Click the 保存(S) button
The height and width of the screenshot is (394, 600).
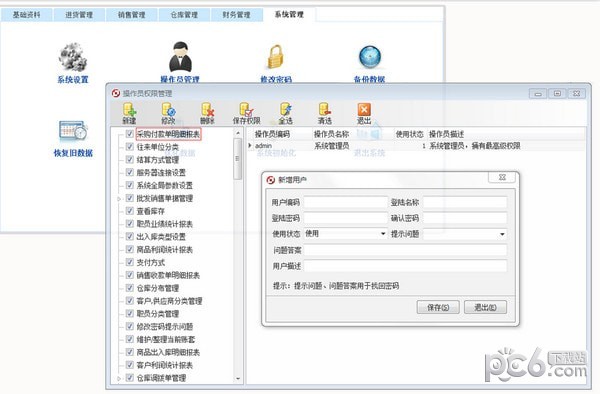tap(438, 307)
